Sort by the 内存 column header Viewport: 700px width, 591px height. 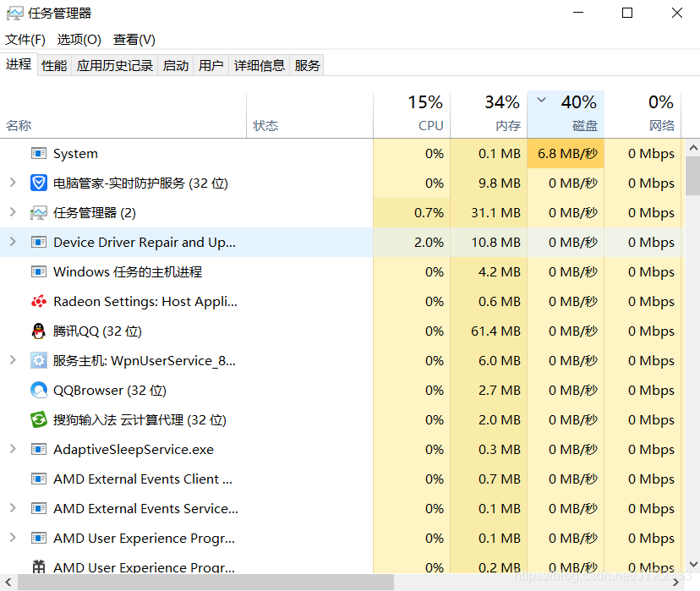point(489,115)
